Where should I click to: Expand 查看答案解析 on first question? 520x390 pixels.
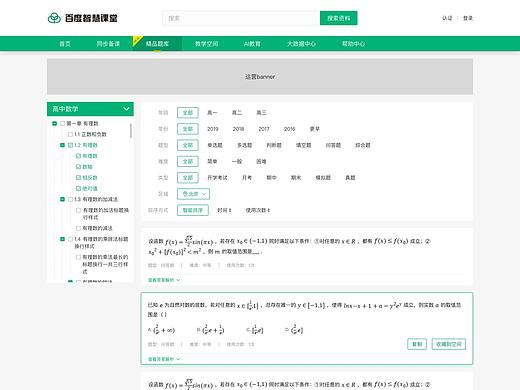coord(164,280)
